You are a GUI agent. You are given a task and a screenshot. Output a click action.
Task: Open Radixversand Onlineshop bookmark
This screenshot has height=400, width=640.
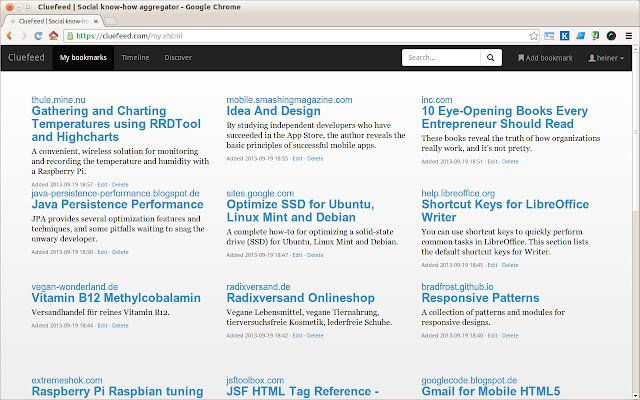point(300,298)
